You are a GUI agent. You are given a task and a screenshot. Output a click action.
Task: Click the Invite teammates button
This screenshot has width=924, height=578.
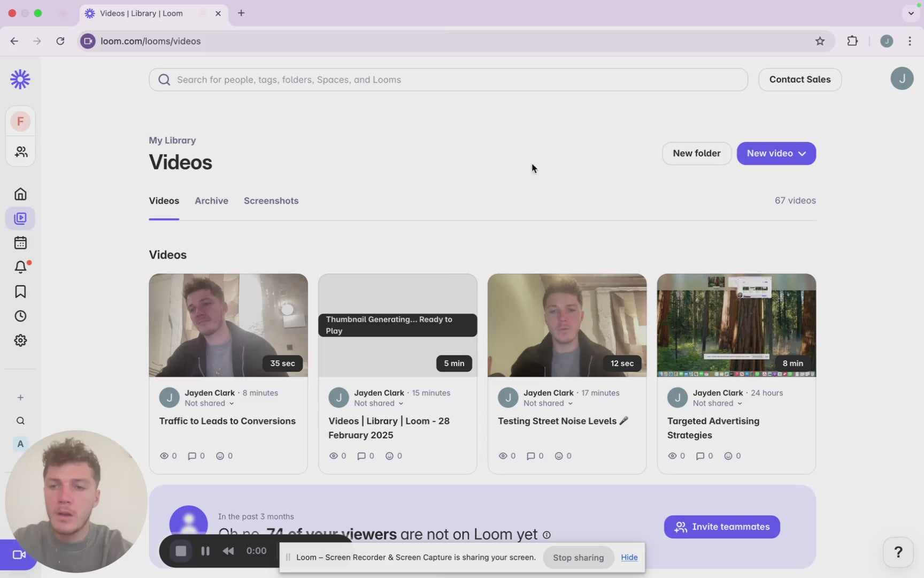(721, 527)
